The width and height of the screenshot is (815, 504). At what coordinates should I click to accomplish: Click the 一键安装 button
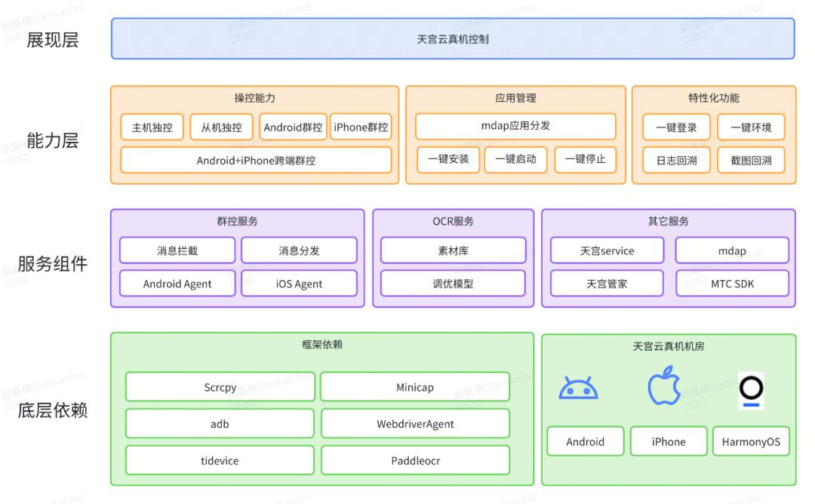pos(448,159)
